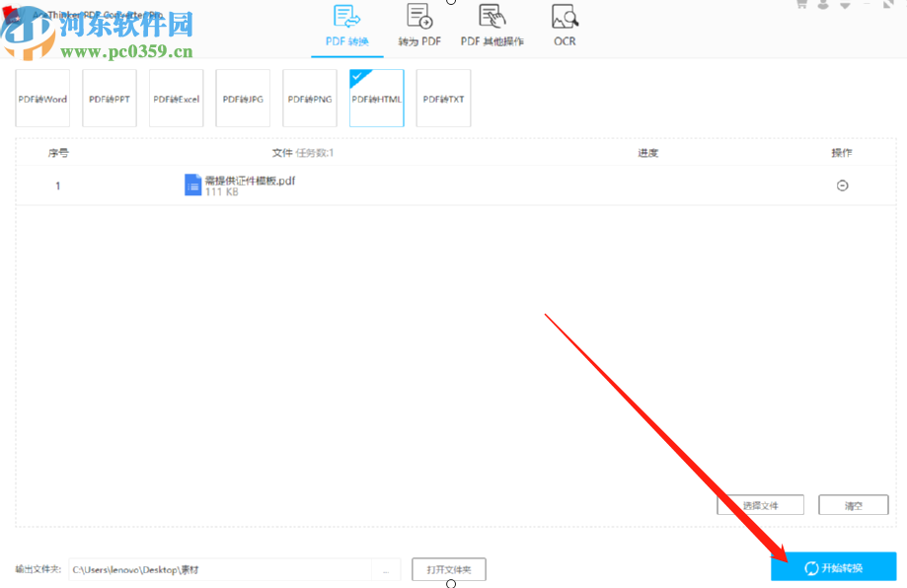
Task: Click the output folder path field
Action: [220, 569]
